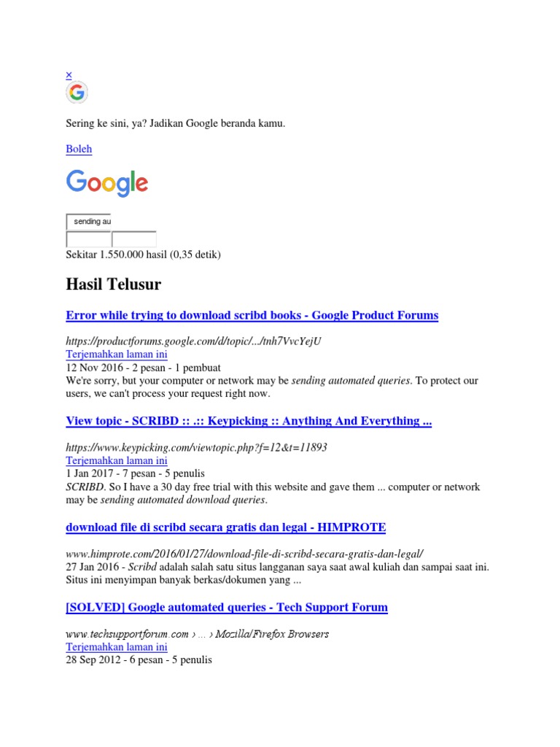Viewport: 560px width, 747px height.
Task: Click the "Sekitar 1.550.000 hasil" result count
Action: [x=143, y=255]
